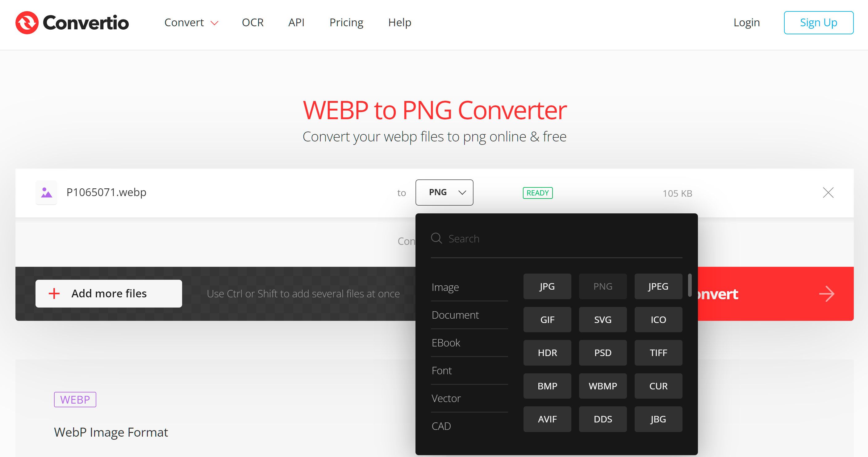Click the JPEG format icon
Image resolution: width=868 pixels, height=457 pixels.
pos(658,286)
